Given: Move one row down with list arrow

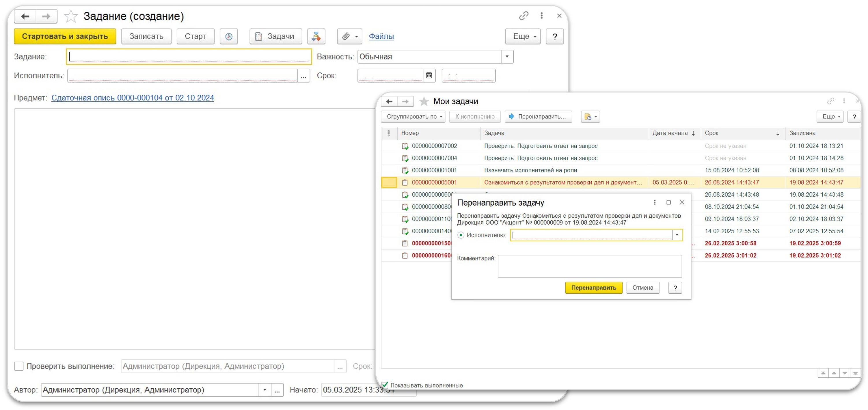Looking at the screenshot, I should point(845,373).
